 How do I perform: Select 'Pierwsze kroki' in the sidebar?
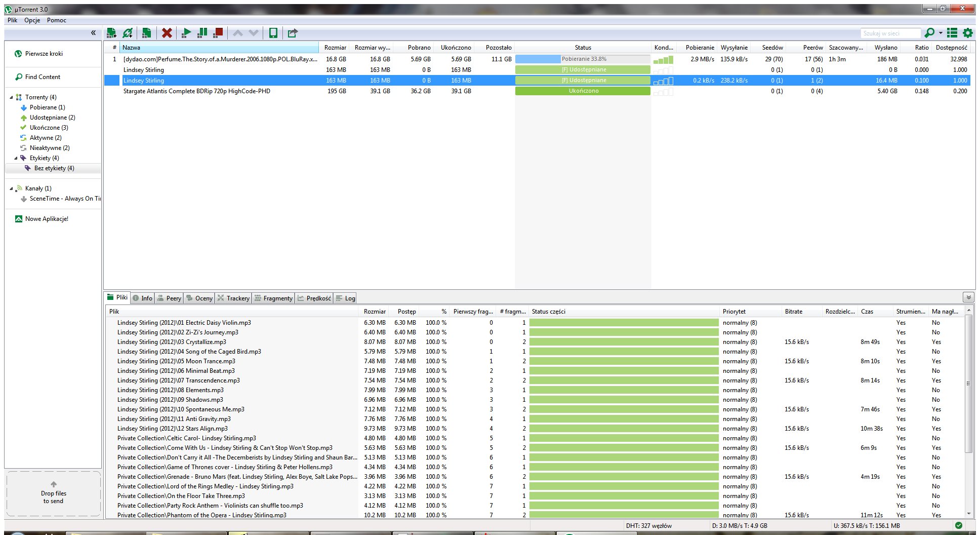(44, 54)
